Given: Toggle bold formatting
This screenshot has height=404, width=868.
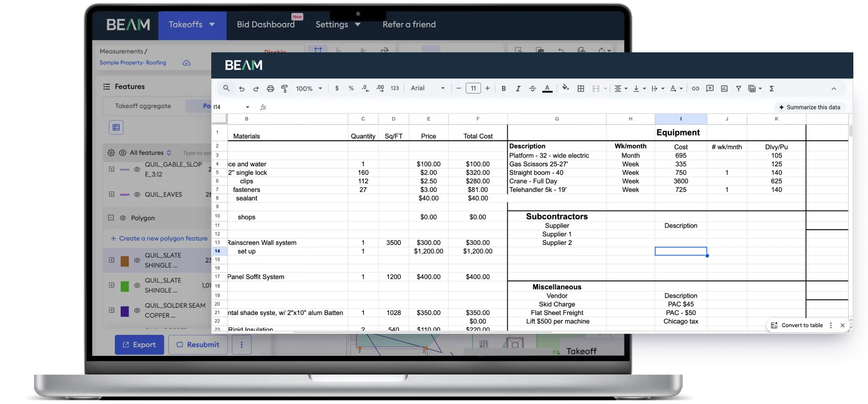Looking at the screenshot, I should tap(504, 88).
